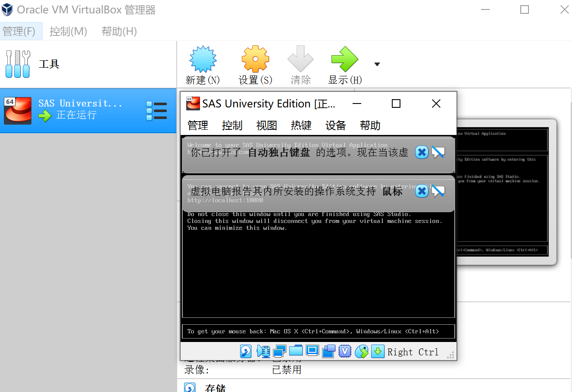Click the resize grip in VM window corner

point(451,355)
